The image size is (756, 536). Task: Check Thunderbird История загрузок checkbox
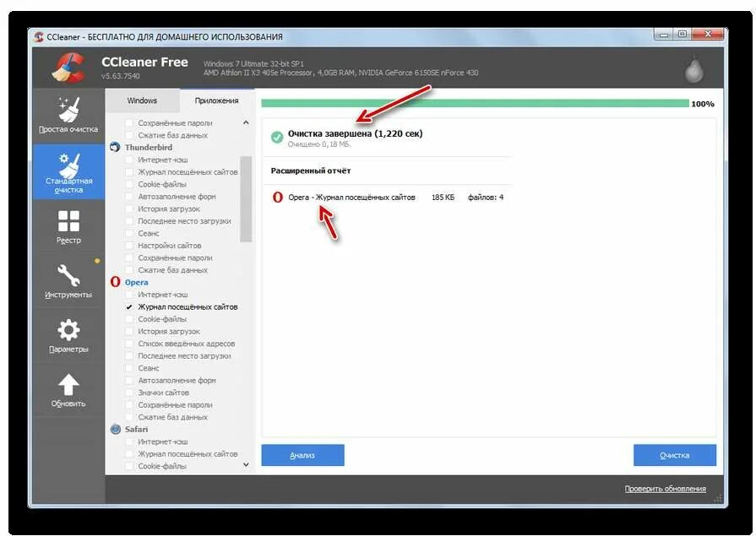[x=128, y=208]
